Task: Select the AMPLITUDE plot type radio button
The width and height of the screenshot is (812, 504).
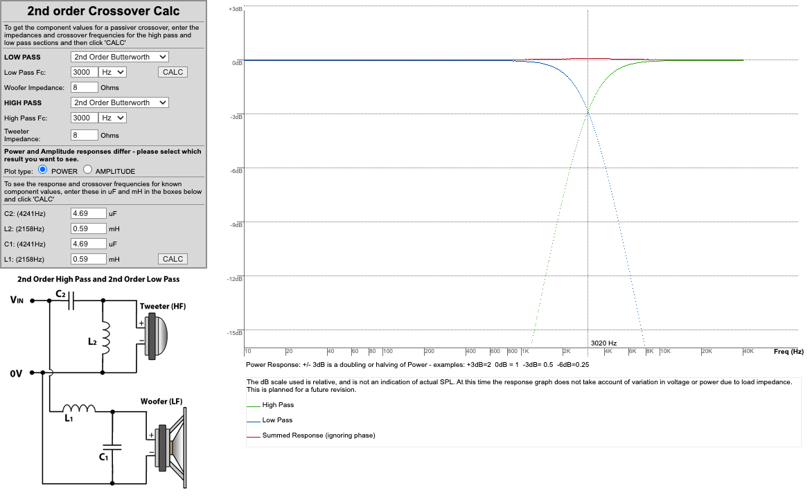Action: pos(87,170)
